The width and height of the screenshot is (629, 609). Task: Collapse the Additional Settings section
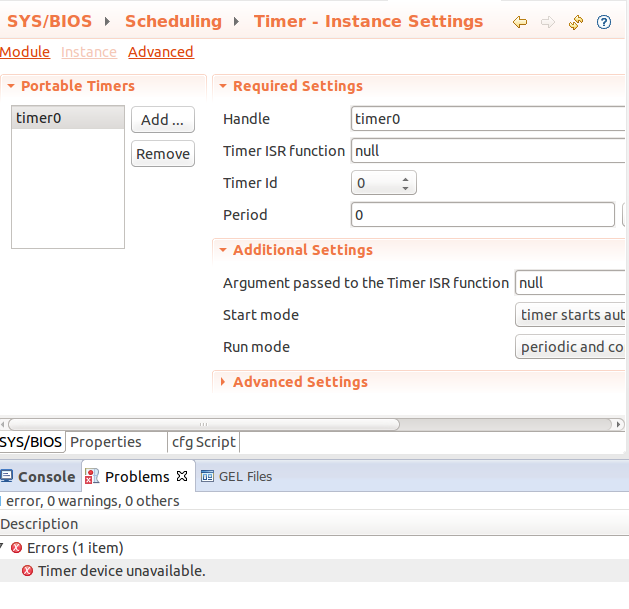point(223,250)
